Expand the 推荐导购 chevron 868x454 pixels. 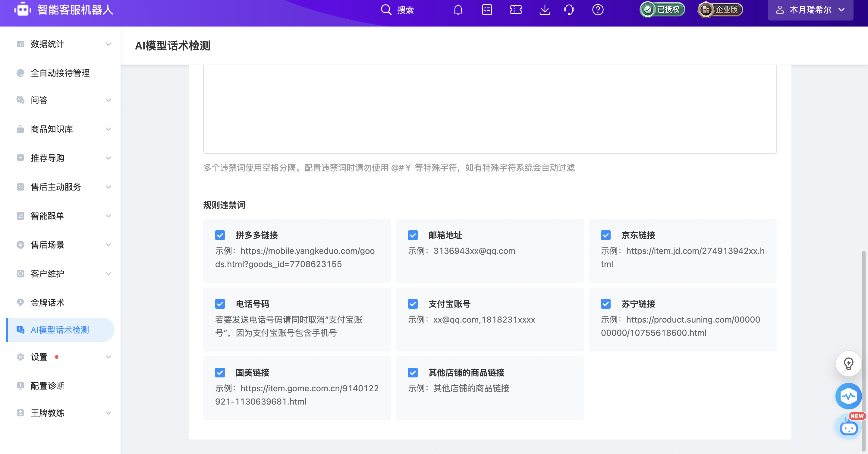108,158
